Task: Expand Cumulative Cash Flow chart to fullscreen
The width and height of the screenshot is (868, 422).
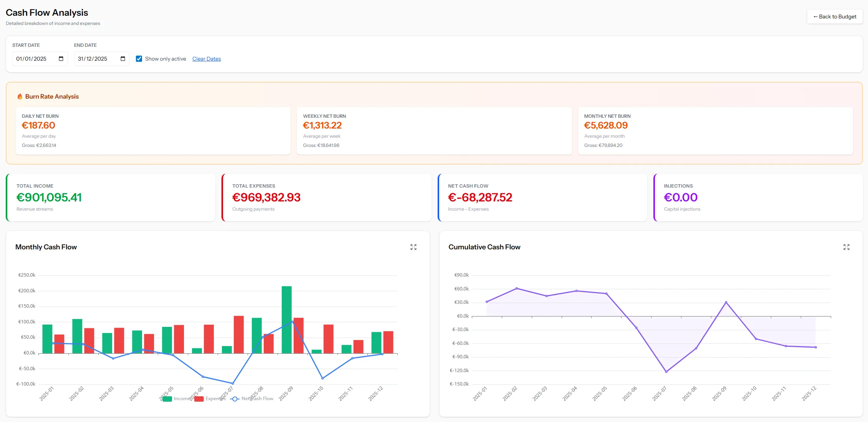Action: point(847,247)
